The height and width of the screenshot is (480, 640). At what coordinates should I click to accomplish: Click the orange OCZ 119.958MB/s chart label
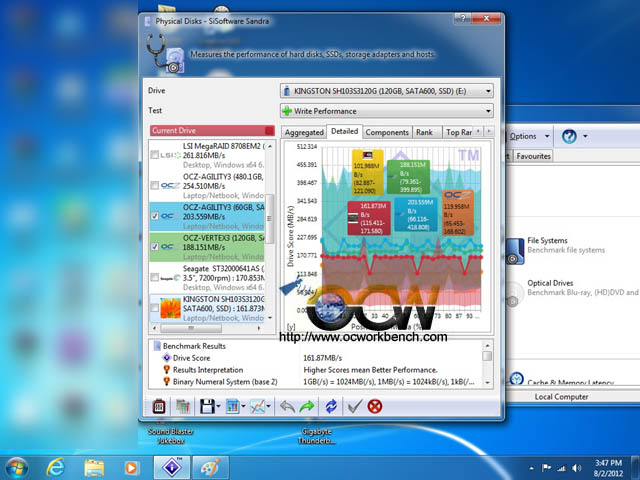pyautogui.click(x=458, y=213)
